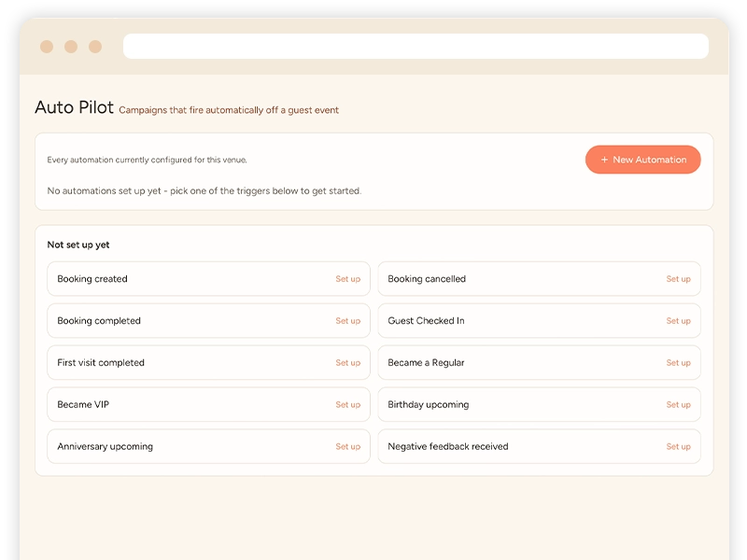This screenshot has width=747, height=560.
Task: Select the Booking created label
Action: click(x=92, y=279)
